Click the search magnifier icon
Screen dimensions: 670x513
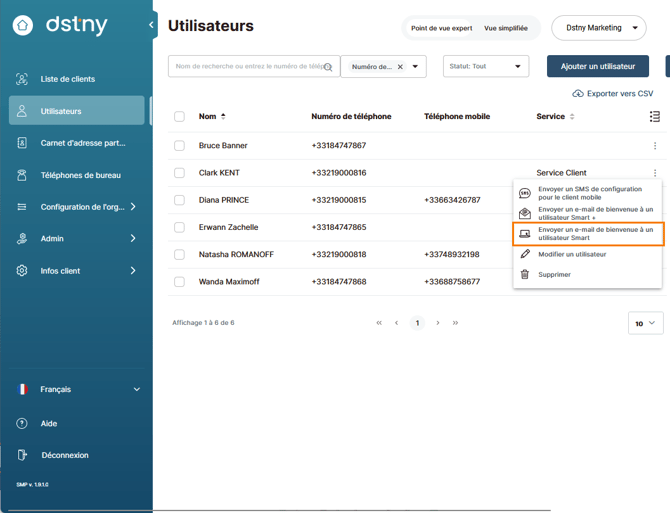(328, 67)
